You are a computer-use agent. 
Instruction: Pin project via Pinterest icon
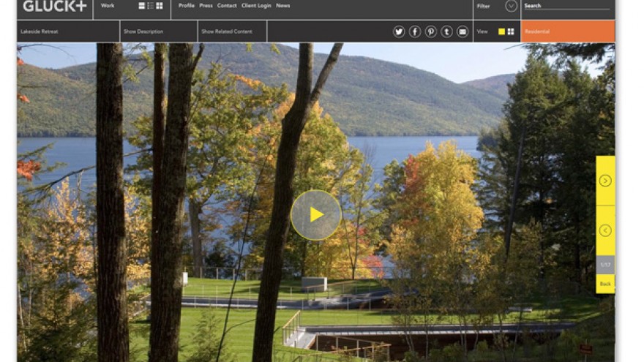coord(431,31)
